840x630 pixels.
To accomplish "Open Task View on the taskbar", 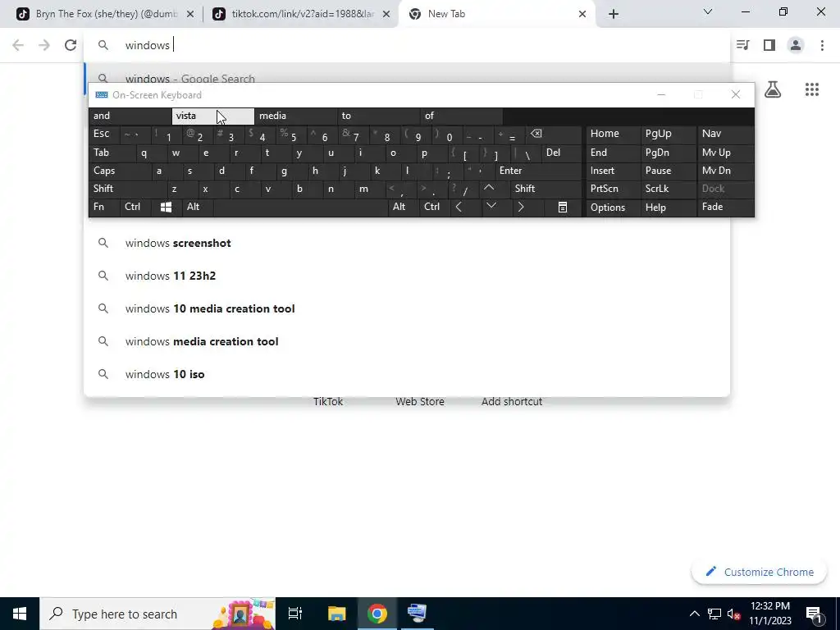I will click(295, 614).
